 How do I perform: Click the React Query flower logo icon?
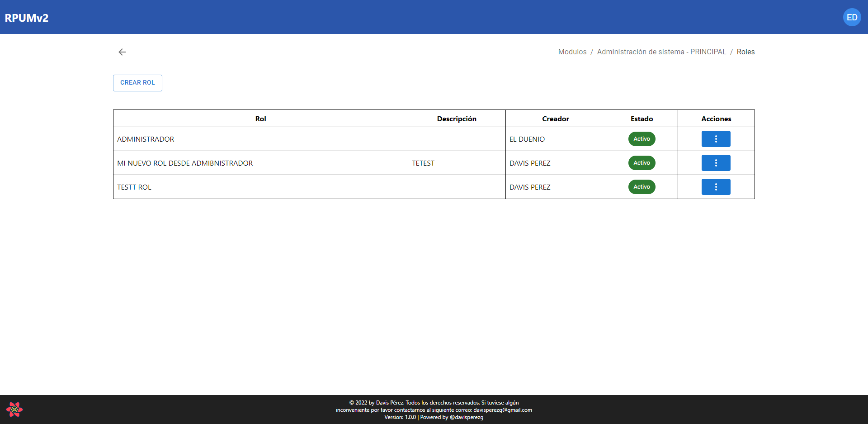tap(14, 410)
